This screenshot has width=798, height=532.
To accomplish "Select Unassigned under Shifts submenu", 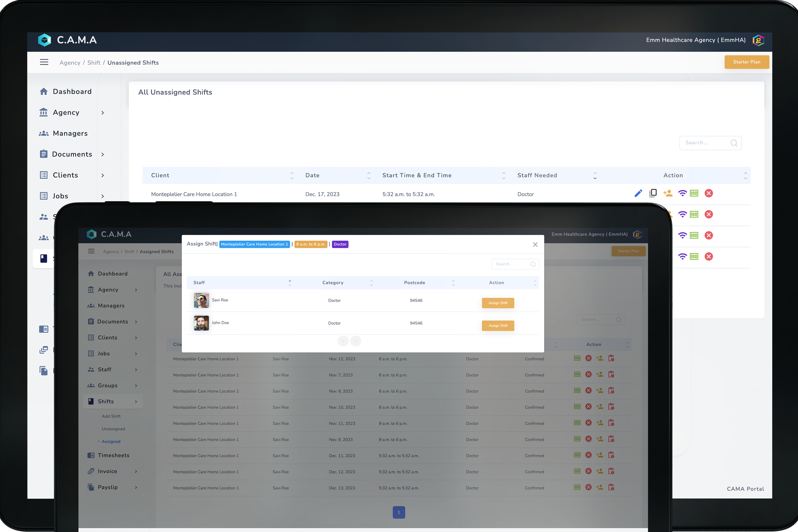I will point(113,429).
